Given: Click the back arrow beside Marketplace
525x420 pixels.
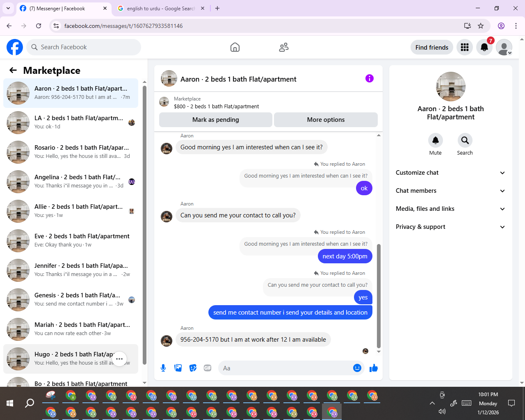Looking at the screenshot, I should click(13, 70).
